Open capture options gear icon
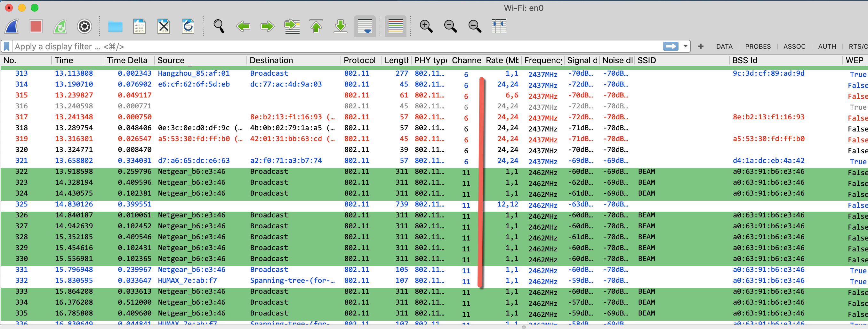 point(84,26)
